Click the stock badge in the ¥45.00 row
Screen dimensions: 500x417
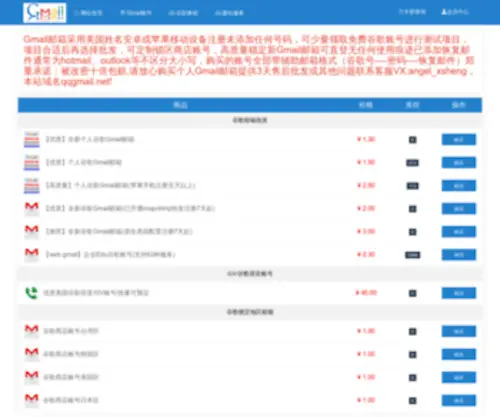[x=413, y=293]
